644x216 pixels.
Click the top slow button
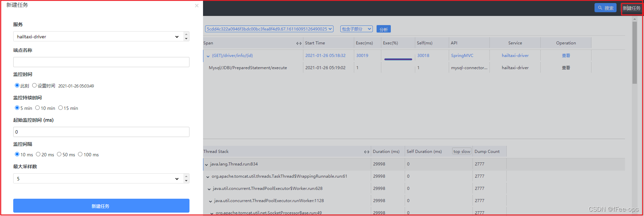pos(462,151)
